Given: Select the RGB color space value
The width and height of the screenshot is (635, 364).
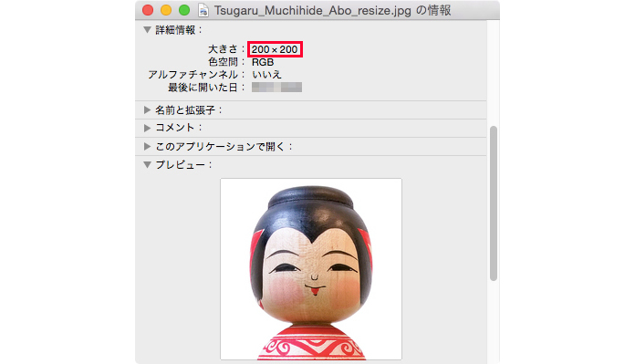Looking at the screenshot, I should click(x=263, y=62).
